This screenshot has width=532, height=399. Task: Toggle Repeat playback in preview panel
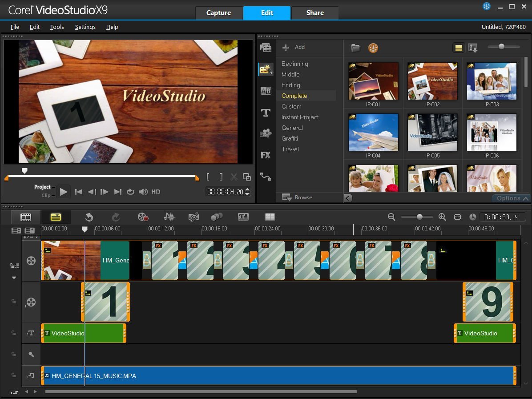point(130,192)
